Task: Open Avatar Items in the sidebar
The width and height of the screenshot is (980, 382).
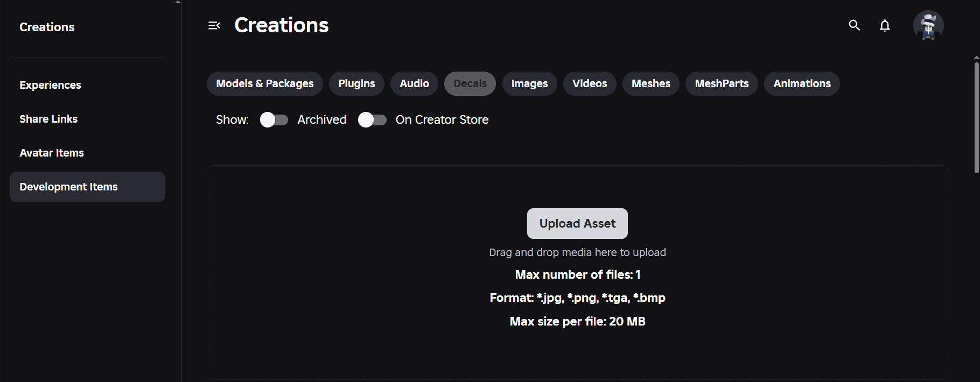Action: (87, 153)
